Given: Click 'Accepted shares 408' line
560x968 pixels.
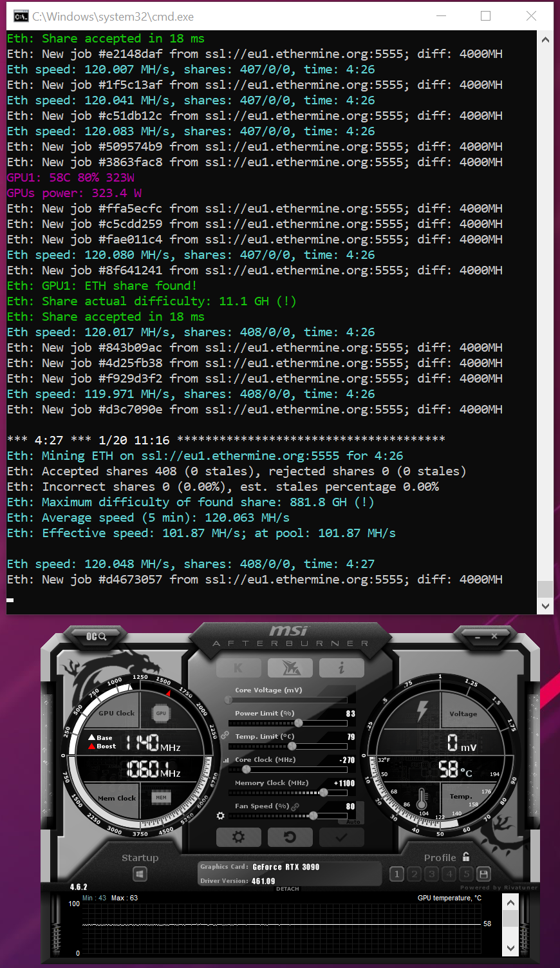Looking at the screenshot, I should 237,471.
